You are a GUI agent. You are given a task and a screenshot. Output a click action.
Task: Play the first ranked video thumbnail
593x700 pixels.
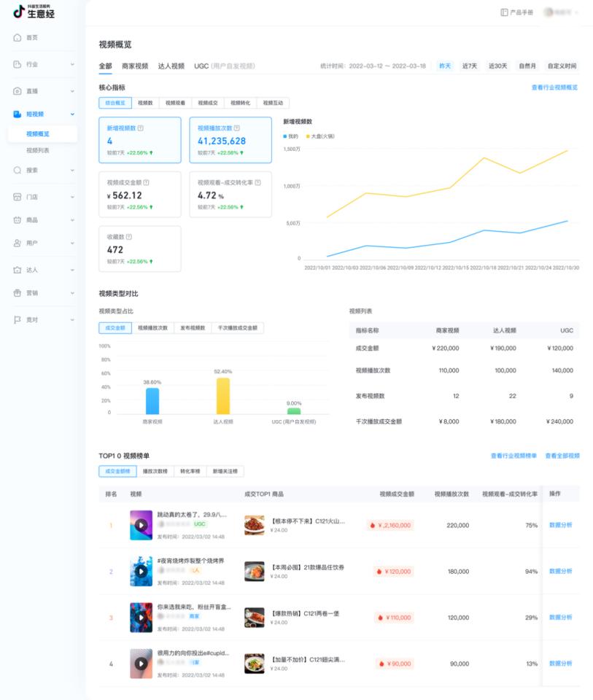[141, 525]
